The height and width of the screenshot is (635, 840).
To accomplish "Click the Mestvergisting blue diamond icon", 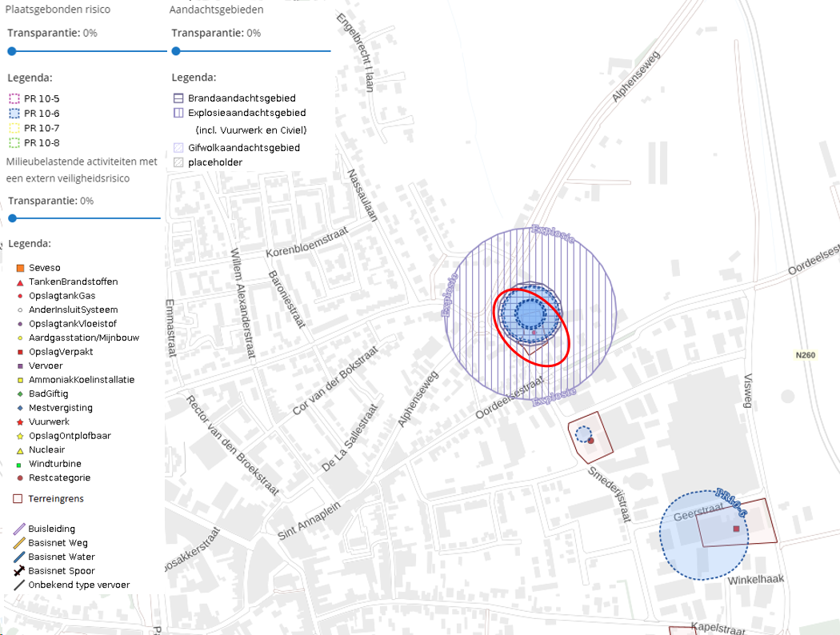I will tap(20, 408).
